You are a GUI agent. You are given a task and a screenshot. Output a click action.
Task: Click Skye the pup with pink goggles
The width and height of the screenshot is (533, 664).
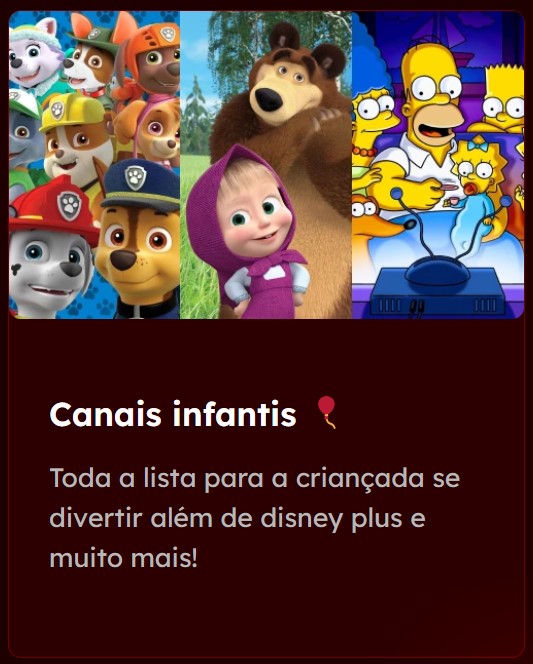pyautogui.click(x=155, y=131)
